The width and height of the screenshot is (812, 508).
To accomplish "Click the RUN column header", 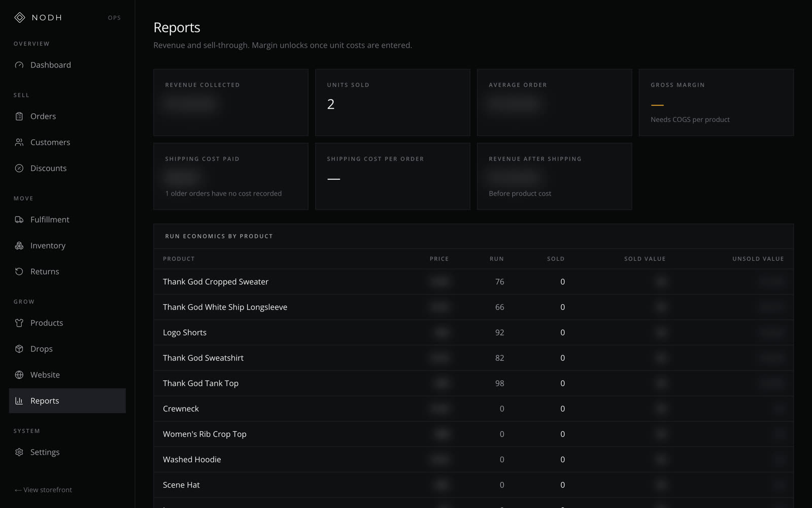I will [x=497, y=259].
